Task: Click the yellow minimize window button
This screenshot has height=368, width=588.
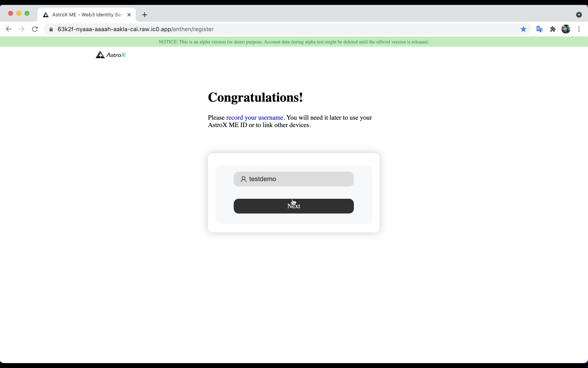Action: (x=19, y=13)
